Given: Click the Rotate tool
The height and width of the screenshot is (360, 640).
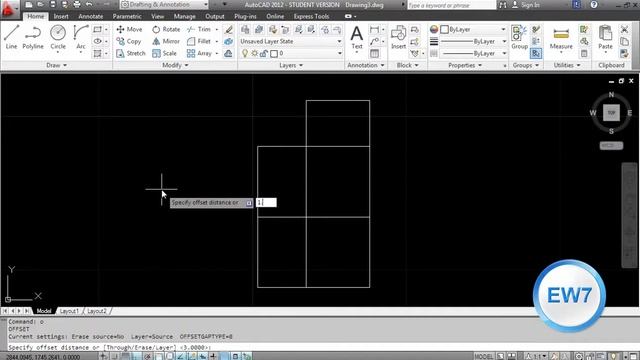Looking at the screenshot, I should tap(166, 29).
